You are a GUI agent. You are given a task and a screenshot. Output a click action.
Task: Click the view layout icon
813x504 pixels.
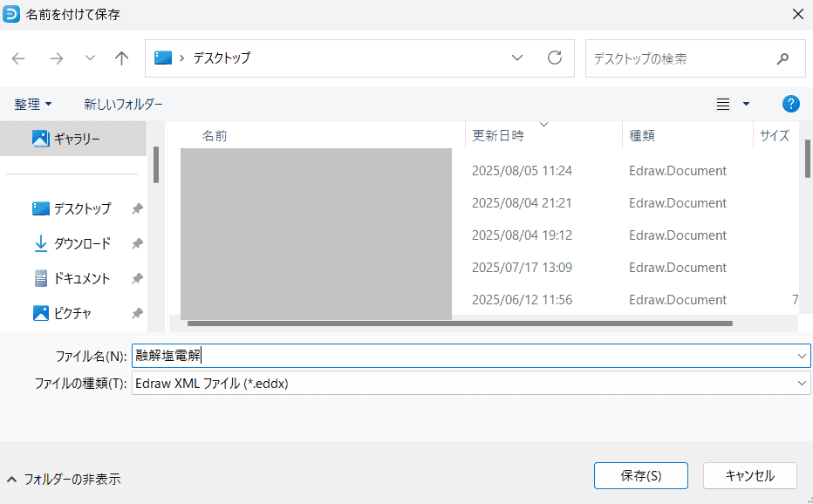723,104
